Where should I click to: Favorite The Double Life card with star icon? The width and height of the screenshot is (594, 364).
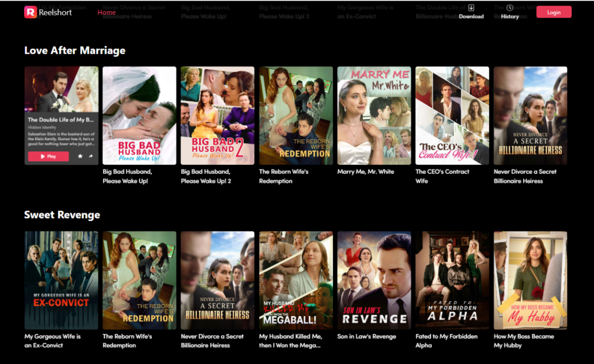pos(80,156)
